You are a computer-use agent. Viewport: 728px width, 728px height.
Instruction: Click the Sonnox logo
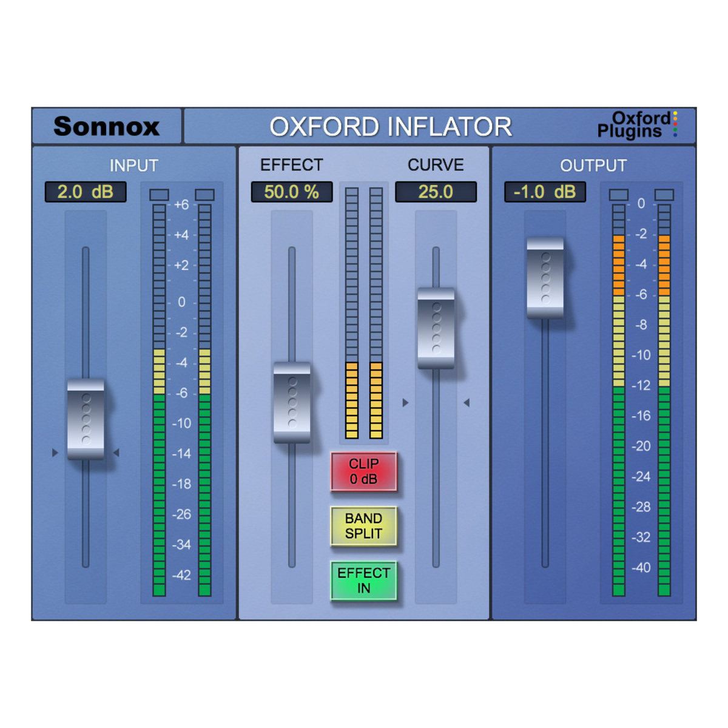(106, 126)
